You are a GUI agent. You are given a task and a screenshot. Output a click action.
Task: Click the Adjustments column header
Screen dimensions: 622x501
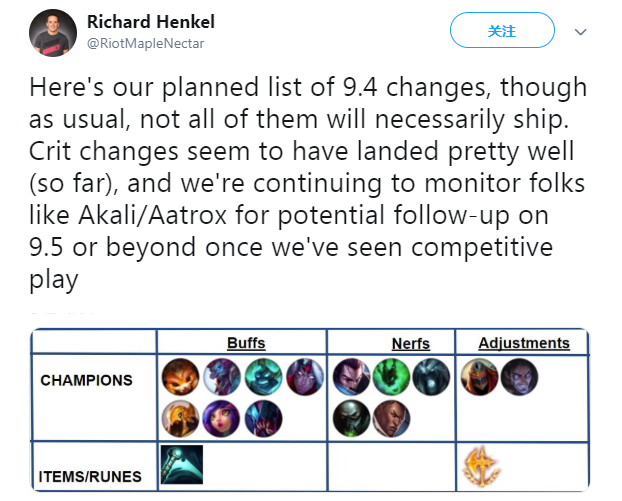coord(523,343)
